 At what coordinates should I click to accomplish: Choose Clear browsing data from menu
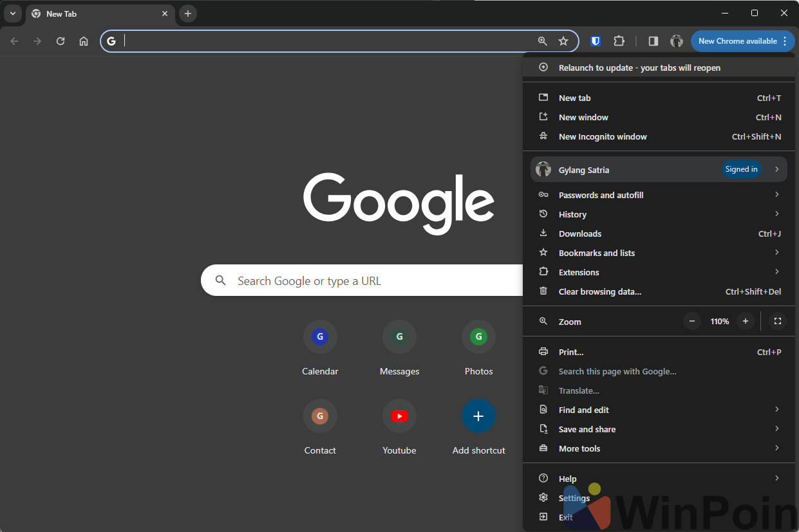coord(599,291)
